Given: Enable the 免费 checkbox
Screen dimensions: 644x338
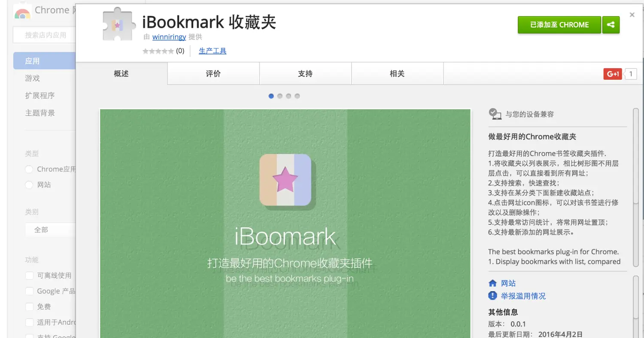Looking at the screenshot, I should [29, 307].
